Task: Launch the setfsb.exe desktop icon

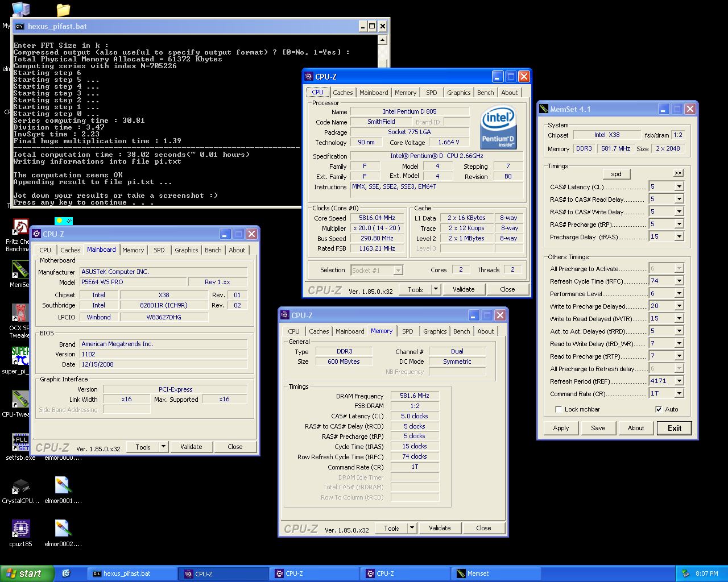Action: click(x=20, y=442)
